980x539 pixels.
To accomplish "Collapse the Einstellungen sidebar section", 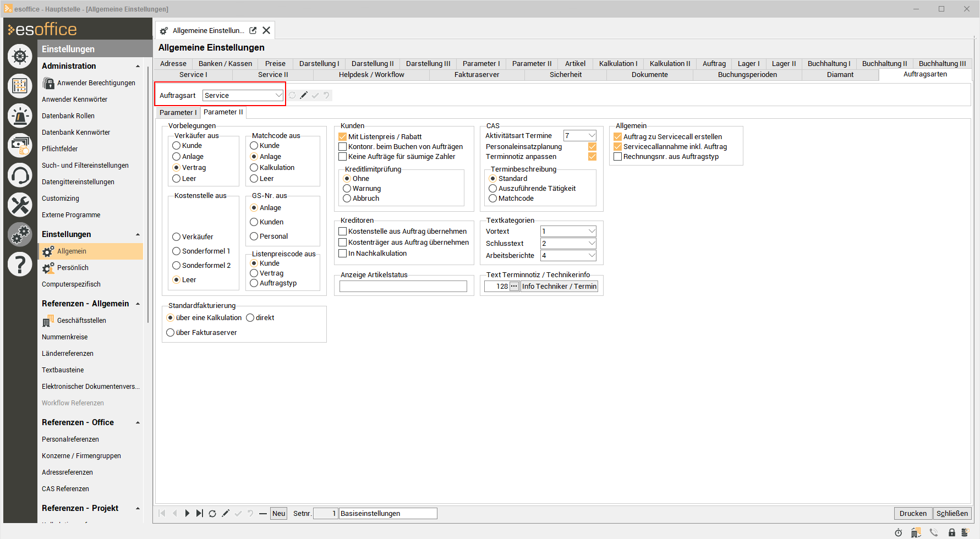I will (x=138, y=234).
